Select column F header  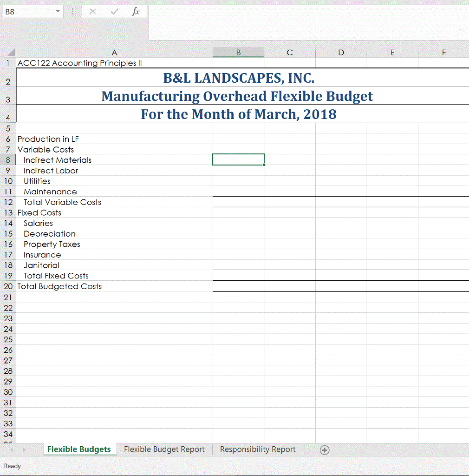443,53
